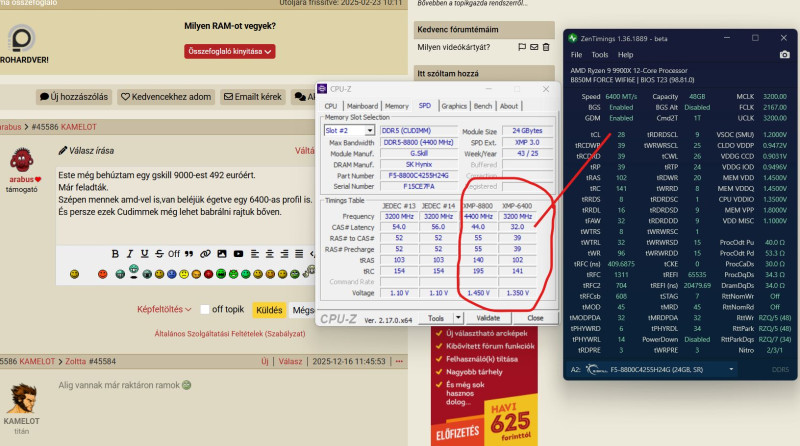The height and width of the screenshot is (446, 800).
Task: Click the Válasz link on KAMELOT's post
Action: (290, 361)
